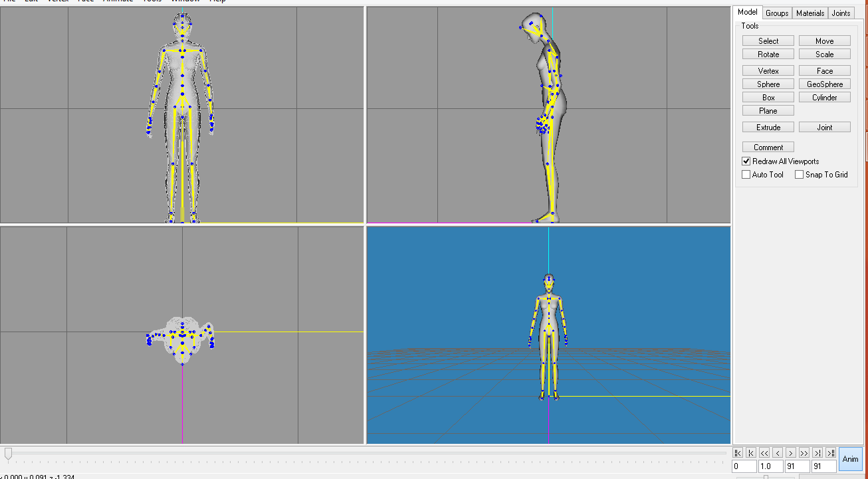Image resolution: width=868 pixels, height=479 pixels.
Task: Pick the Face tool
Action: point(825,71)
